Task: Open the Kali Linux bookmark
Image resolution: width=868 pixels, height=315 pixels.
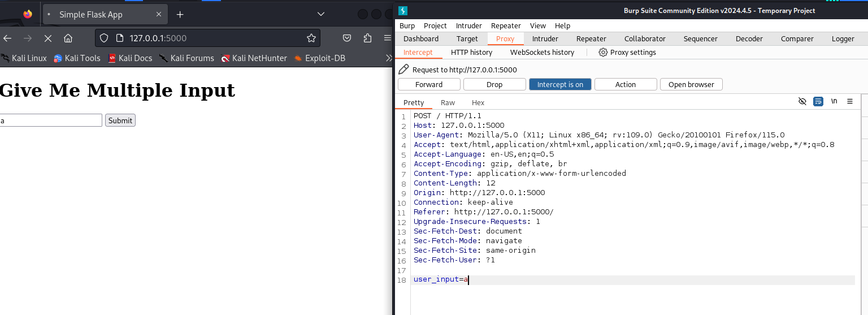Action: point(24,58)
